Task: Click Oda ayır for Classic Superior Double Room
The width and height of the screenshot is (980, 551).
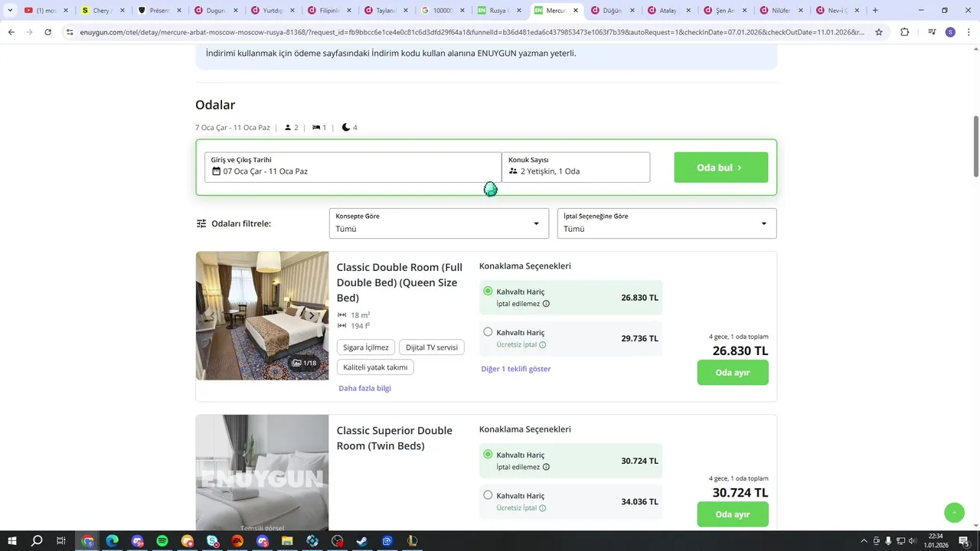Action: pyautogui.click(x=732, y=514)
